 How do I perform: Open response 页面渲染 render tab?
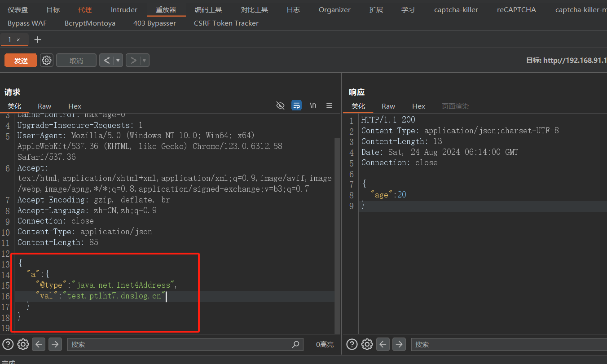tap(455, 106)
